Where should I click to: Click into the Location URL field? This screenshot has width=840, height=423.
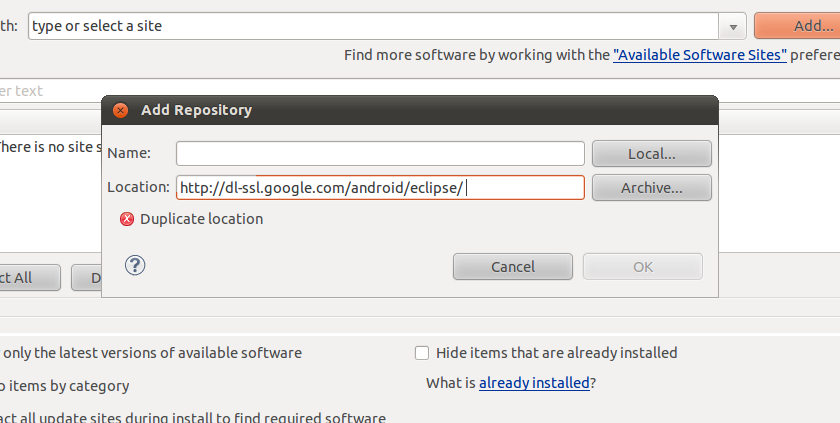click(380, 188)
